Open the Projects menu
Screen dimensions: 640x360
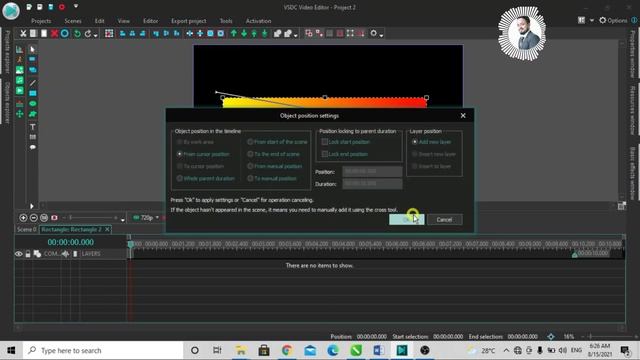[x=41, y=21]
